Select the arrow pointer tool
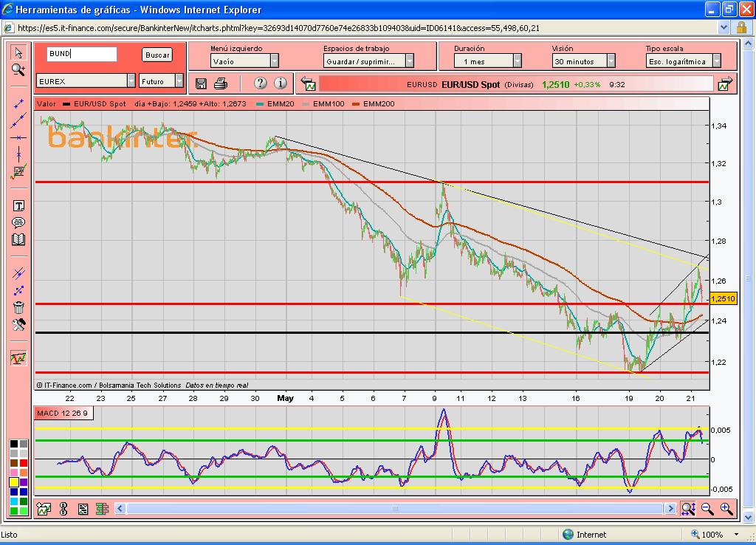 18,52
